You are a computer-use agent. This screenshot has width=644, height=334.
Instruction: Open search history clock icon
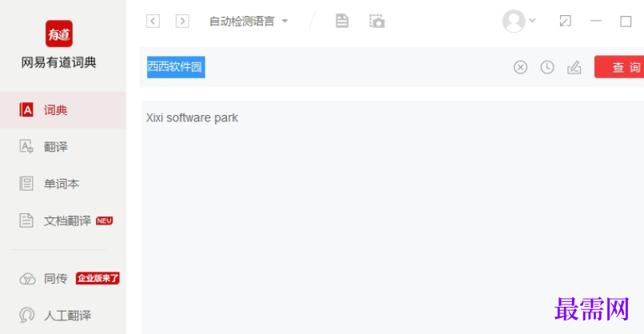click(x=547, y=67)
